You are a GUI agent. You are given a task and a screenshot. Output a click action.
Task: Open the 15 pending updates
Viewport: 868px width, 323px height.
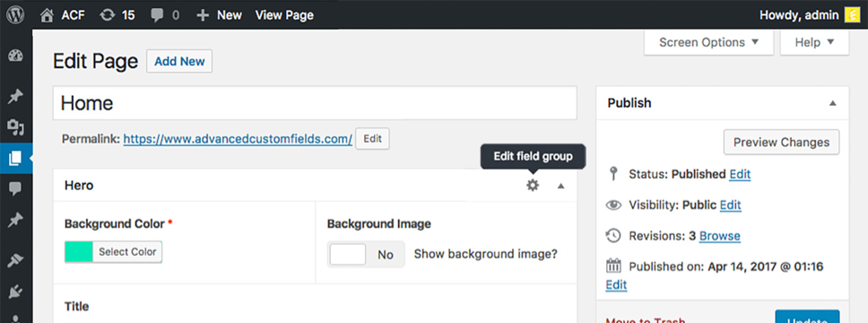pos(117,15)
